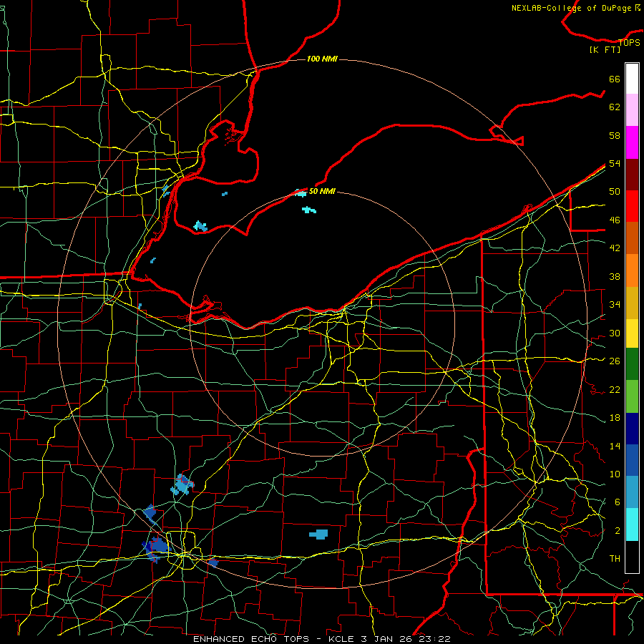Click the cyan echo touching the 50 NMI label
644x644 pixels.
coord(301,193)
